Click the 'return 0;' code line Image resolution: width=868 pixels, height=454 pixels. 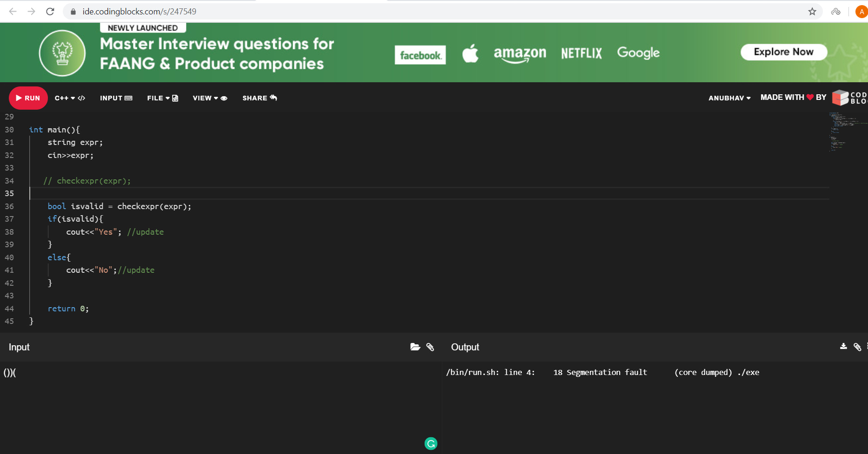click(x=68, y=309)
